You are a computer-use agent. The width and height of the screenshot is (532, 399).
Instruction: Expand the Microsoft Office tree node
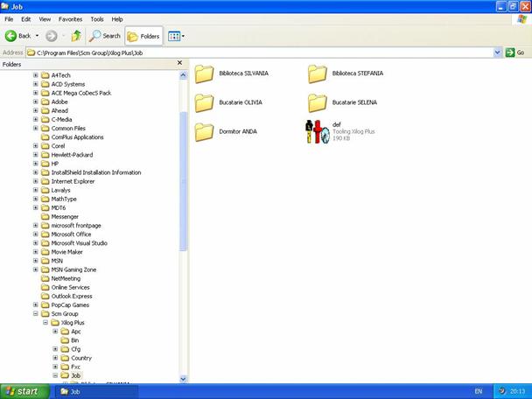(x=35, y=234)
